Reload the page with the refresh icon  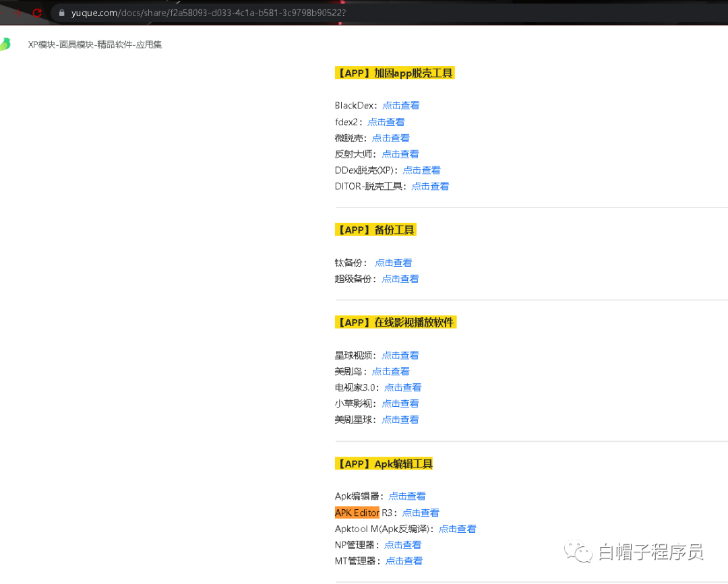coord(37,13)
